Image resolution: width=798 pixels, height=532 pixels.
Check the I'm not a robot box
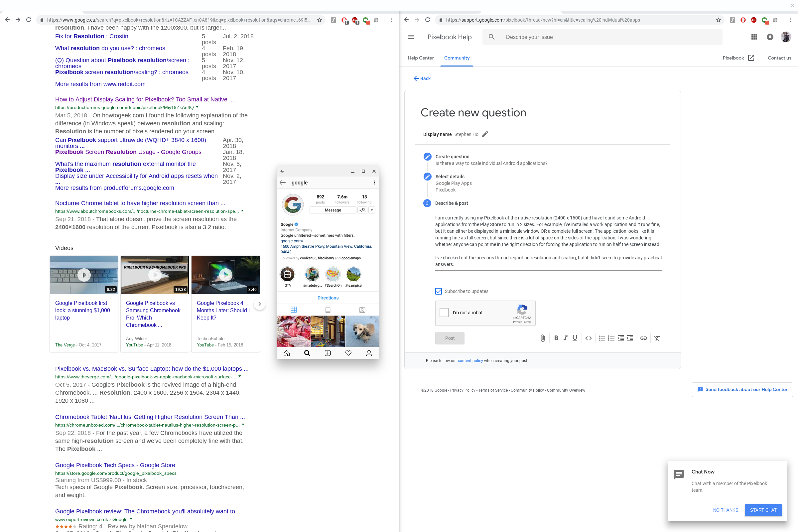click(444, 313)
